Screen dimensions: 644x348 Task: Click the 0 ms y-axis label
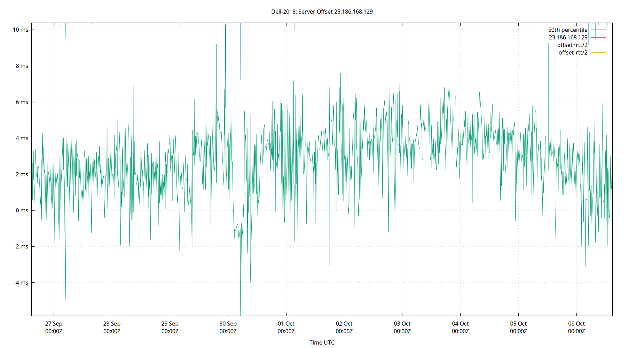[x=21, y=210]
